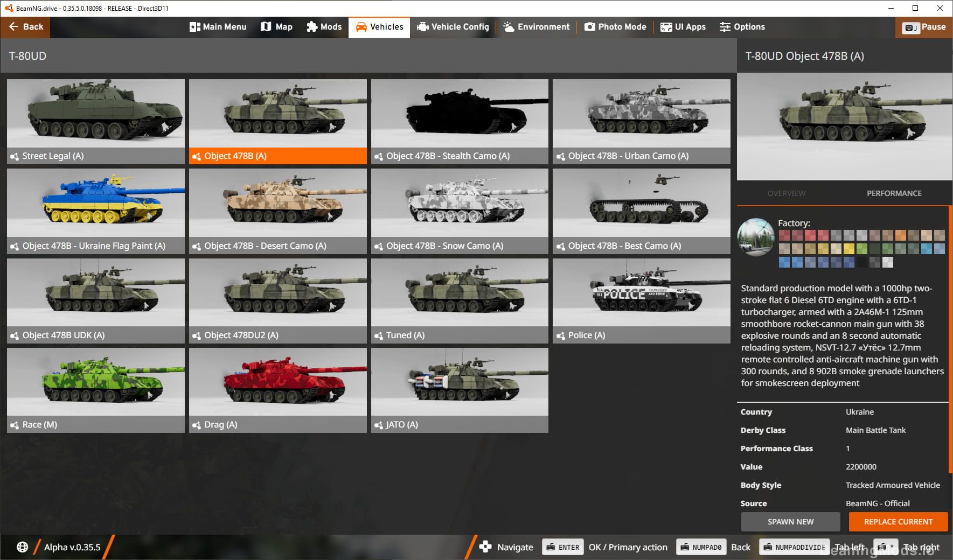Click the Source value BeamNG - Official
Viewport: 953px width, 560px height.
878,503
